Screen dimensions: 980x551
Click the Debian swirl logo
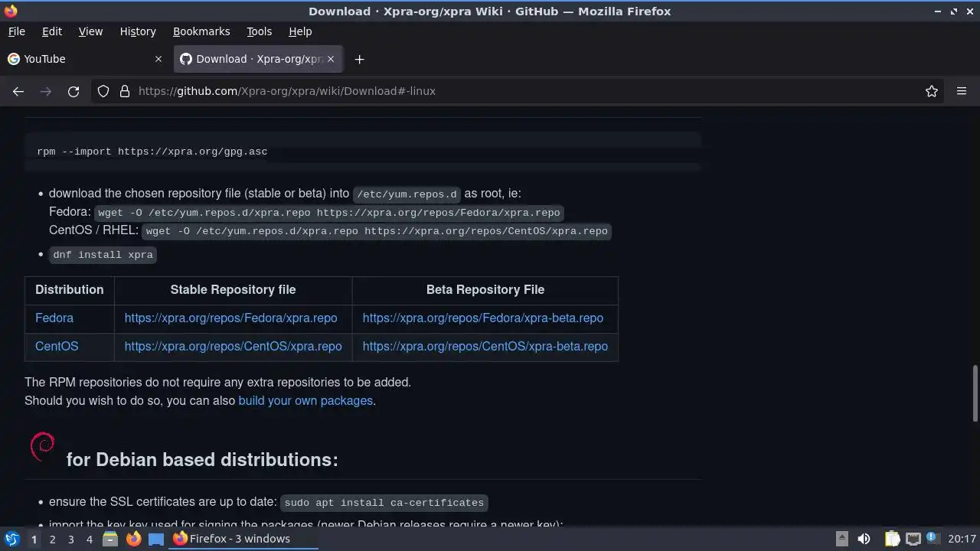click(42, 447)
